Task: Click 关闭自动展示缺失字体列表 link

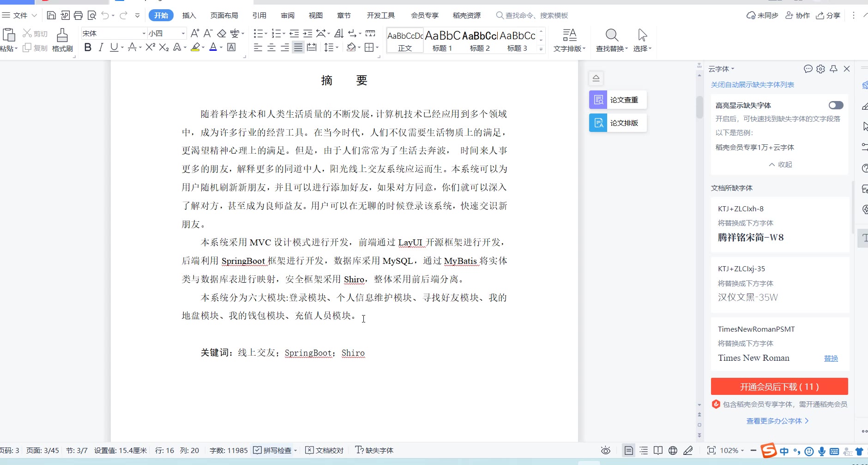Action: (753, 84)
